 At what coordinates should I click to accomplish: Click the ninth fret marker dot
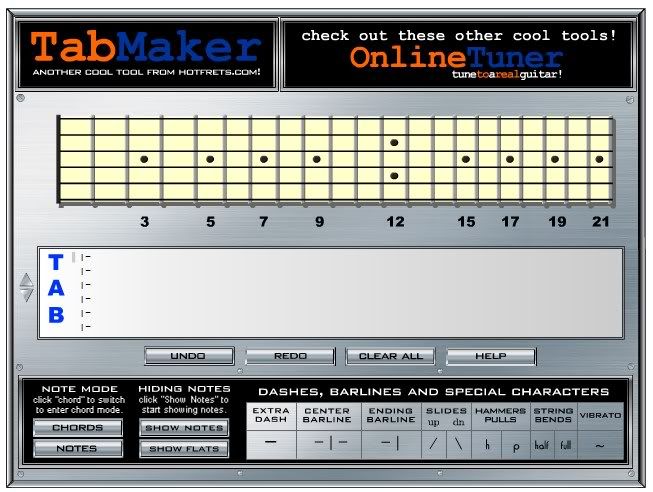click(x=317, y=159)
